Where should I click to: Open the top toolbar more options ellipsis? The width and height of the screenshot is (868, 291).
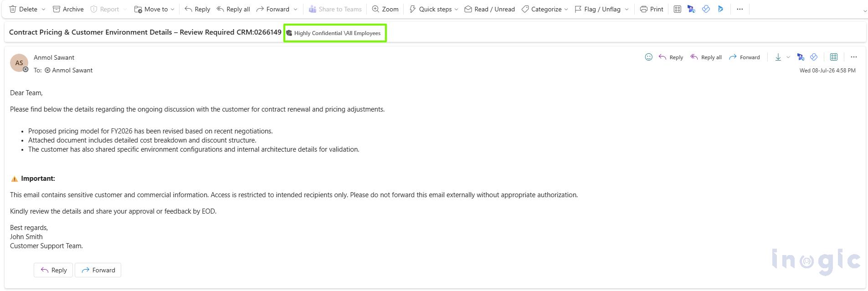coord(740,9)
